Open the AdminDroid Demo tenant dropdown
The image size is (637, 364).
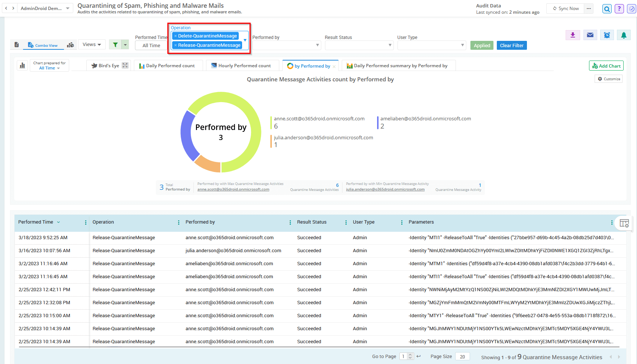tap(45, 8)
